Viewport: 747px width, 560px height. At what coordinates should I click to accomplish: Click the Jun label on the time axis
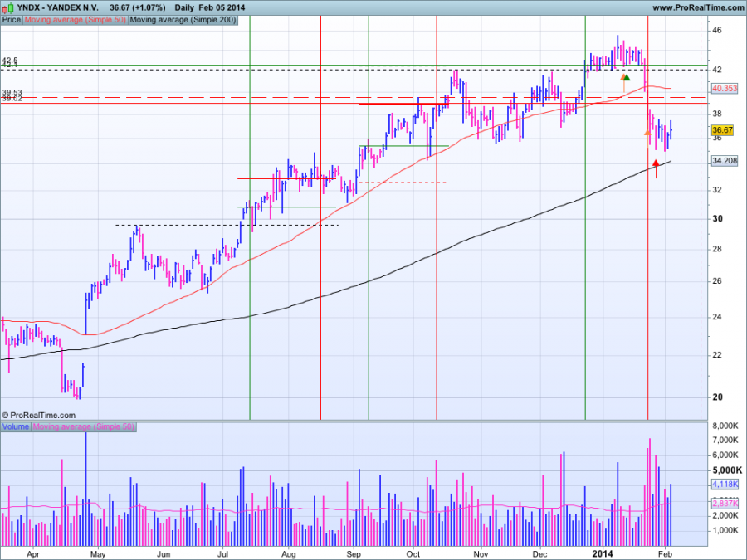[x=164, y=554]
